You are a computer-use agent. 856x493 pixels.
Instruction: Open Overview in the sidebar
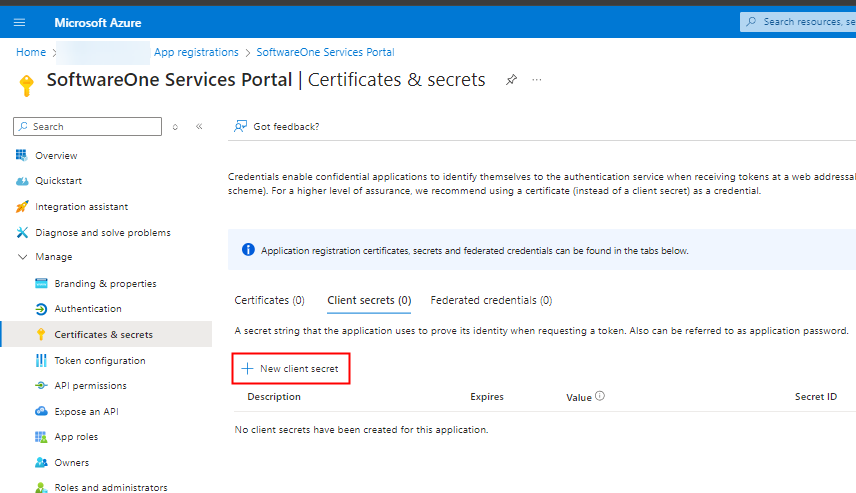click(56, 156)
